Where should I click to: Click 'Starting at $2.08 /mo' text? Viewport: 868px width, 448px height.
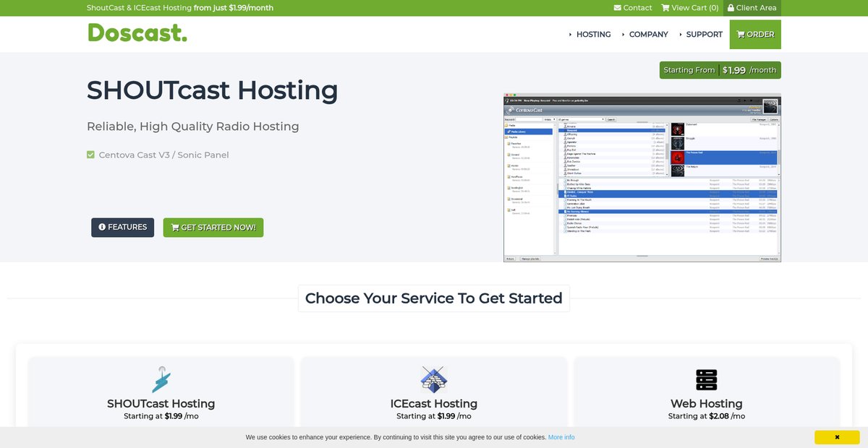pyautogui.click(x=707, y=416)
